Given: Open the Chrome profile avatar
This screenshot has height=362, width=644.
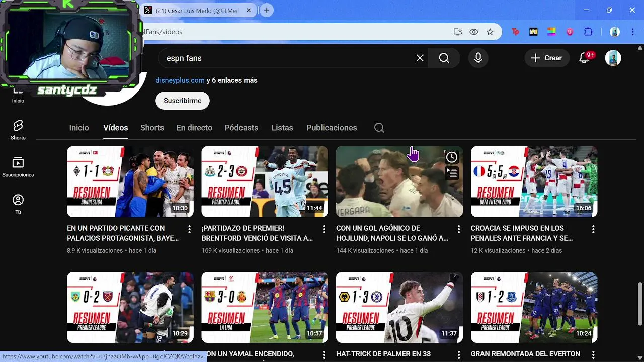Looking at the screenshot, I should click(x=615, y=32).
